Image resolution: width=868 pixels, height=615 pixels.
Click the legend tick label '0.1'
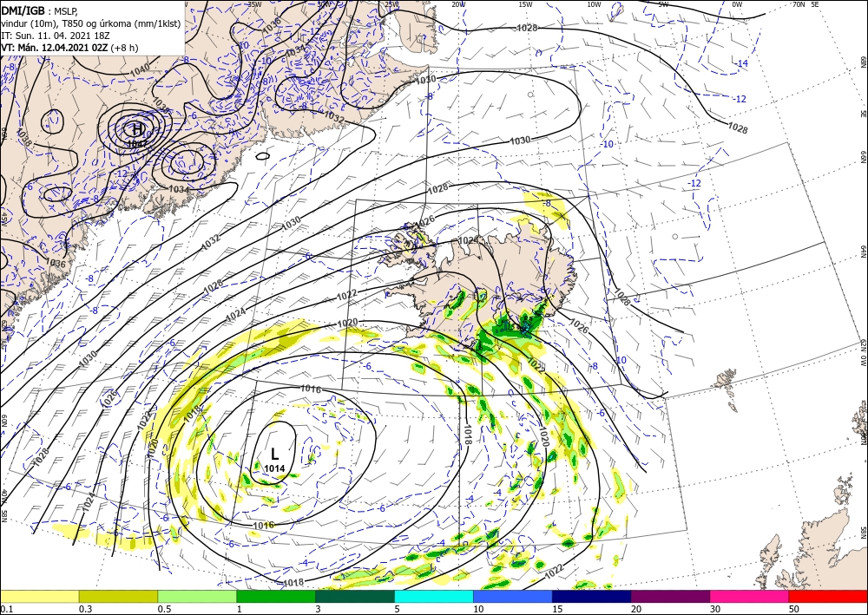[x=5, y=609]
